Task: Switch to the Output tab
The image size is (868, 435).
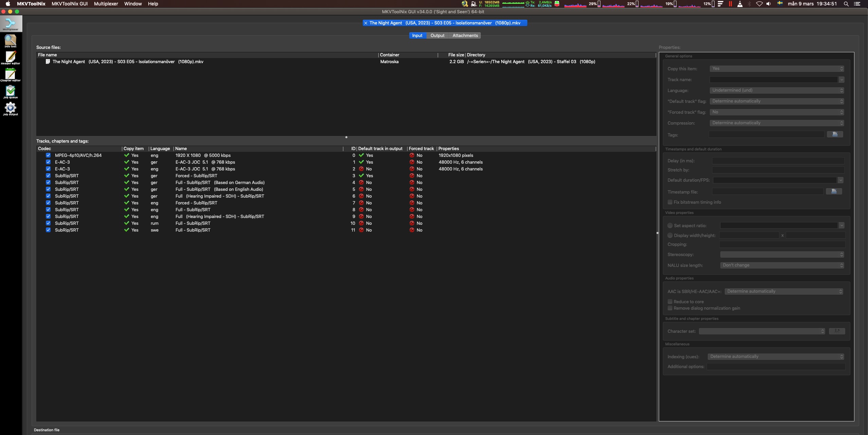Action: tap(437, 36)
